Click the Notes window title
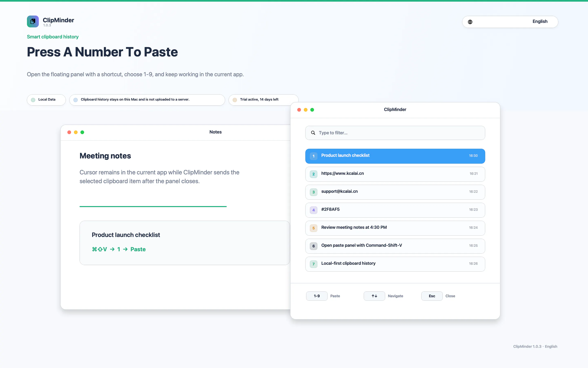Image resolution: width=588 pixels, height=368 pixels. [216, 132]
